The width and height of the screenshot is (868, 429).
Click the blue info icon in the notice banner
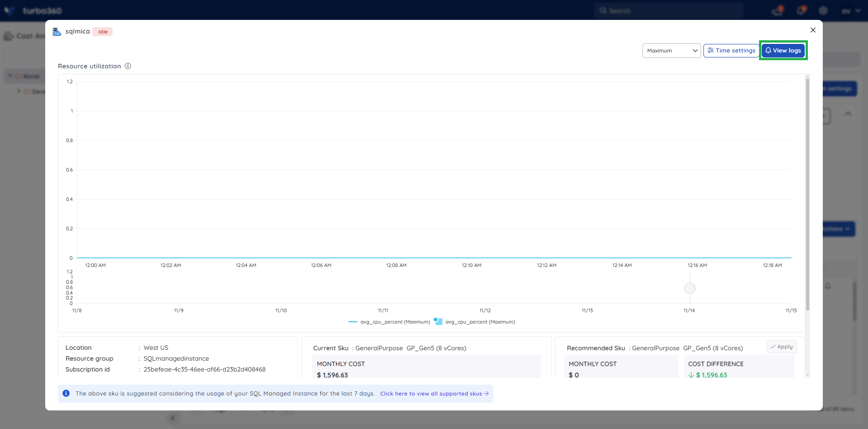coord(66,393)
